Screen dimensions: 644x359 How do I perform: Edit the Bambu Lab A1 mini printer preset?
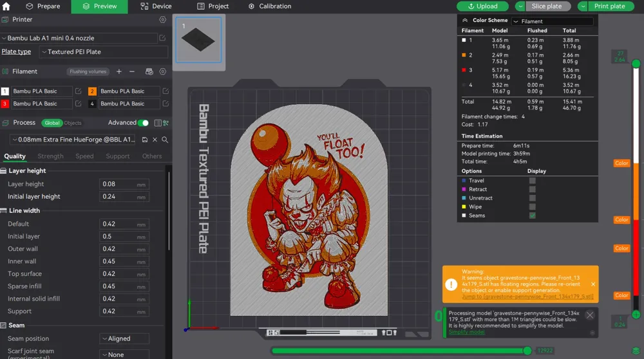click(162, 38)
